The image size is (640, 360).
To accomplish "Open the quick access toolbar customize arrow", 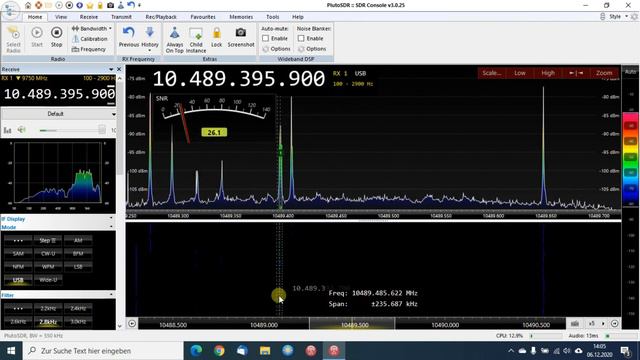I will (140, 5).
